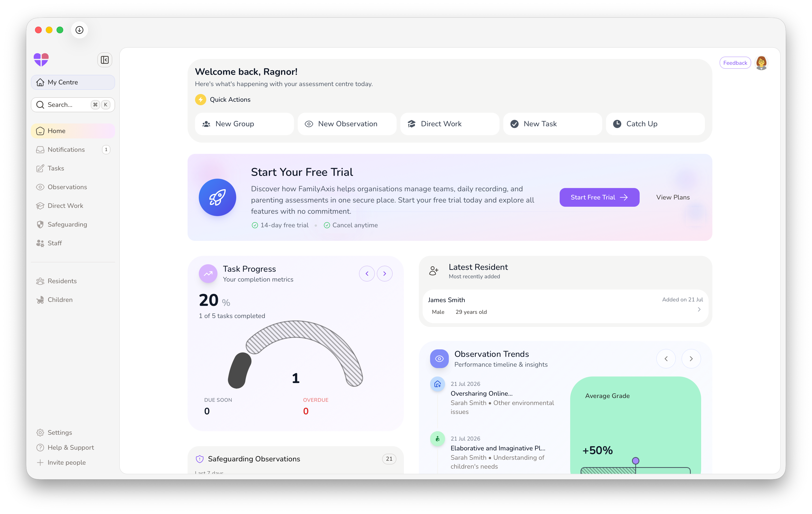This screenshot has width=812, height=514.
Task: Click the Residents group icon
Action: tap(40, 281)
